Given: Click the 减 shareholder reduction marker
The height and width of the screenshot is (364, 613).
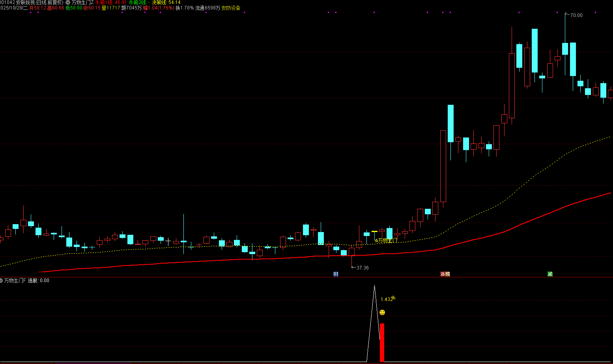Looking at the screenshot, I should (550, 274).
